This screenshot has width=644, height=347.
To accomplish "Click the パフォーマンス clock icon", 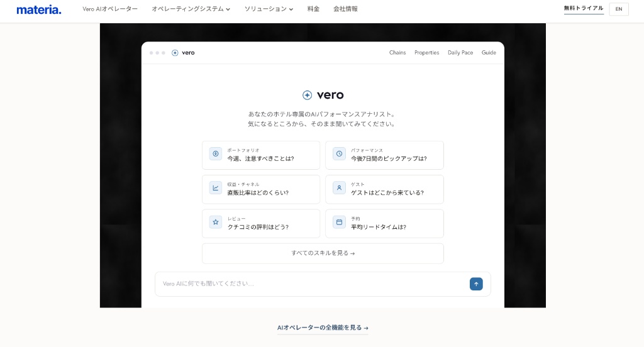I will click(x=339, y=153).
